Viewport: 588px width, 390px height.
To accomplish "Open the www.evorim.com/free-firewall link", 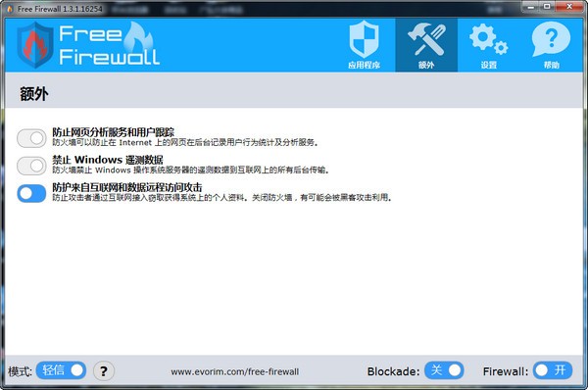I will click(235, 371).
